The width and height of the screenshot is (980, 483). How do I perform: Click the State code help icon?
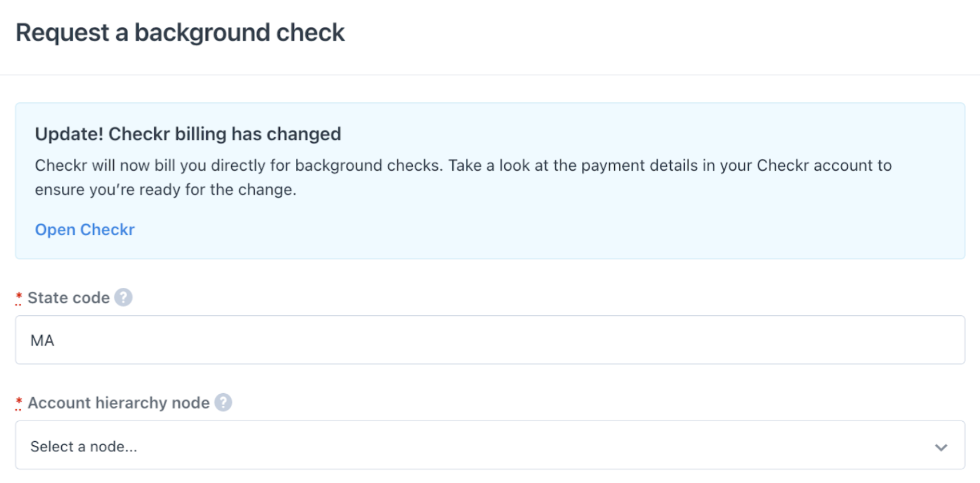pos(123,298)
